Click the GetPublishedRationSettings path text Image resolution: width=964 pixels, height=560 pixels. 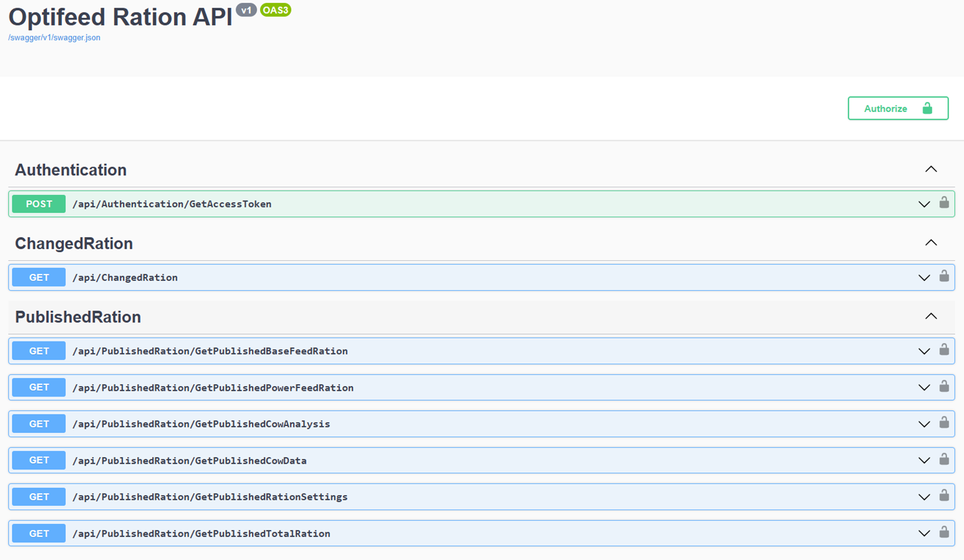(x=210, y=497)
